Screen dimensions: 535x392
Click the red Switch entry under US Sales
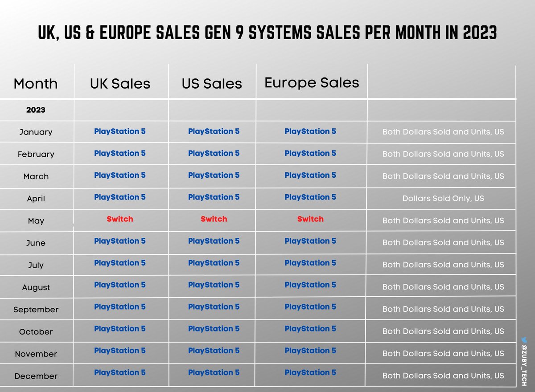(x=214, y=219)
